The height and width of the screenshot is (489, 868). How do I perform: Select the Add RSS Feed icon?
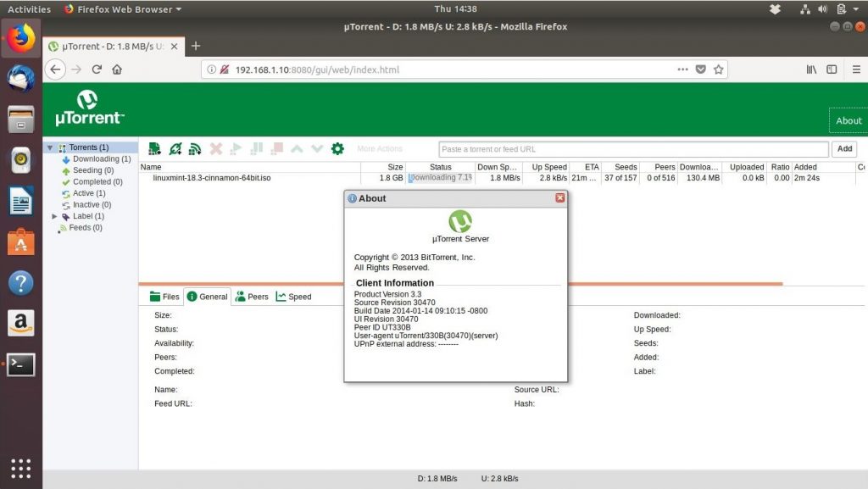tap(194, 148)
